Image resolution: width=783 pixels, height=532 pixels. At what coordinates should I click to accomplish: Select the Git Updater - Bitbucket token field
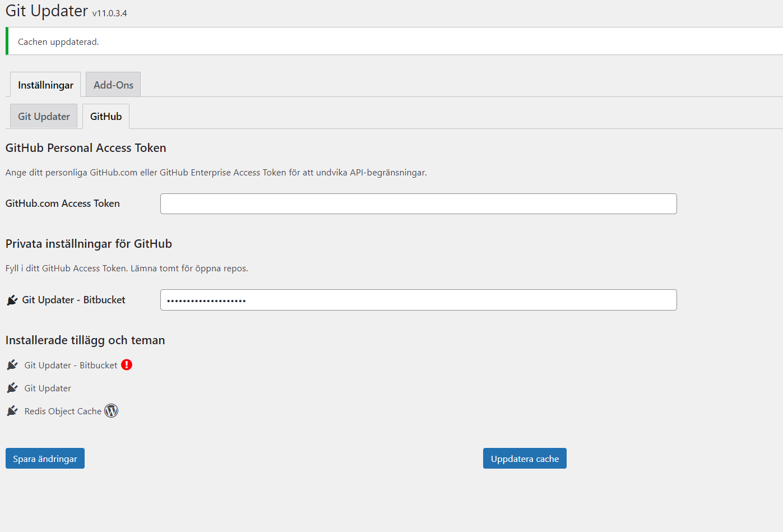pyautogui.click(x=418, y=299)
